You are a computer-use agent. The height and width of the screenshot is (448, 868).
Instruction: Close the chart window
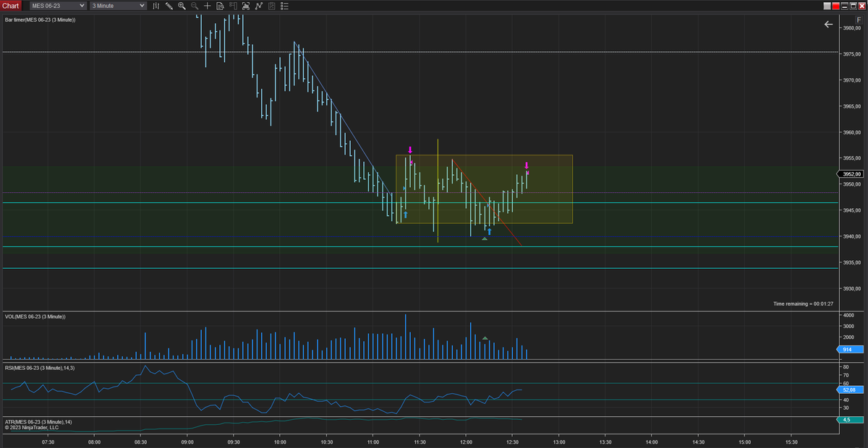tap(862, 6)
